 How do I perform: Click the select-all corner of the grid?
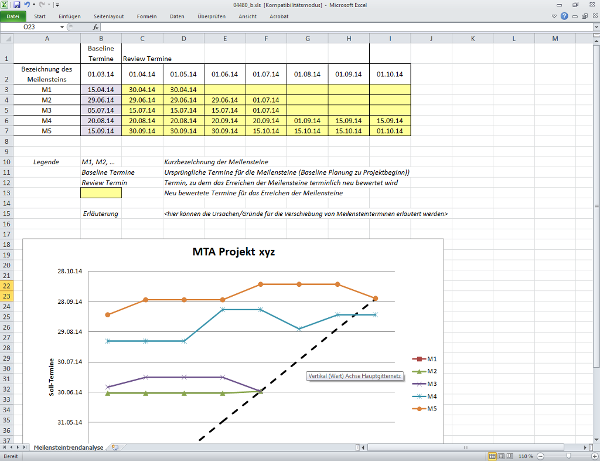[6, 39]
